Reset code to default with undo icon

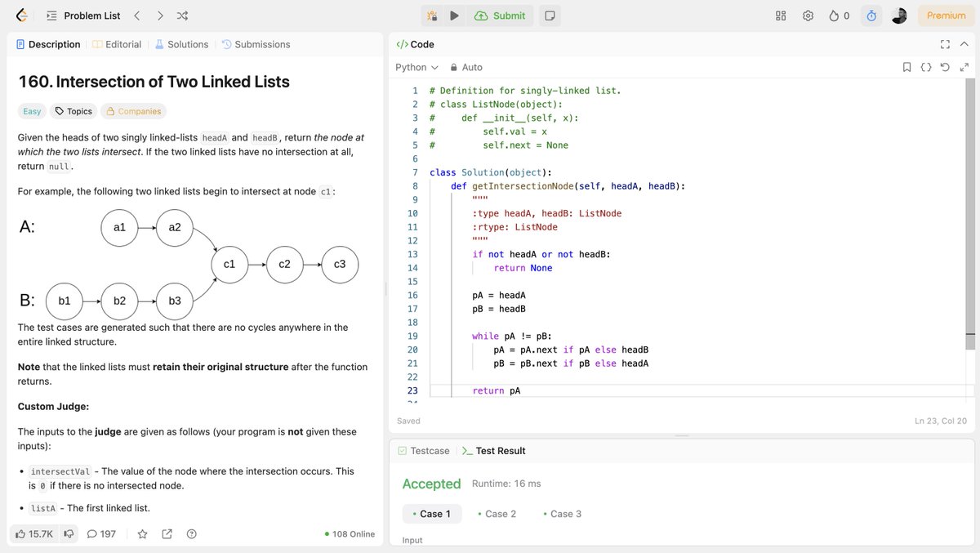click(x=945, y=67)
